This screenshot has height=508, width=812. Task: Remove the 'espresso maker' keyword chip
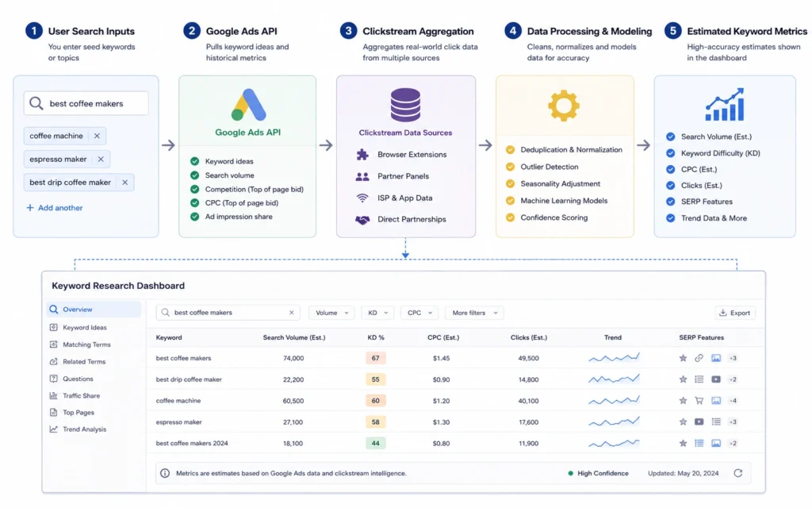pyautogui.click(x=101, y=159)
